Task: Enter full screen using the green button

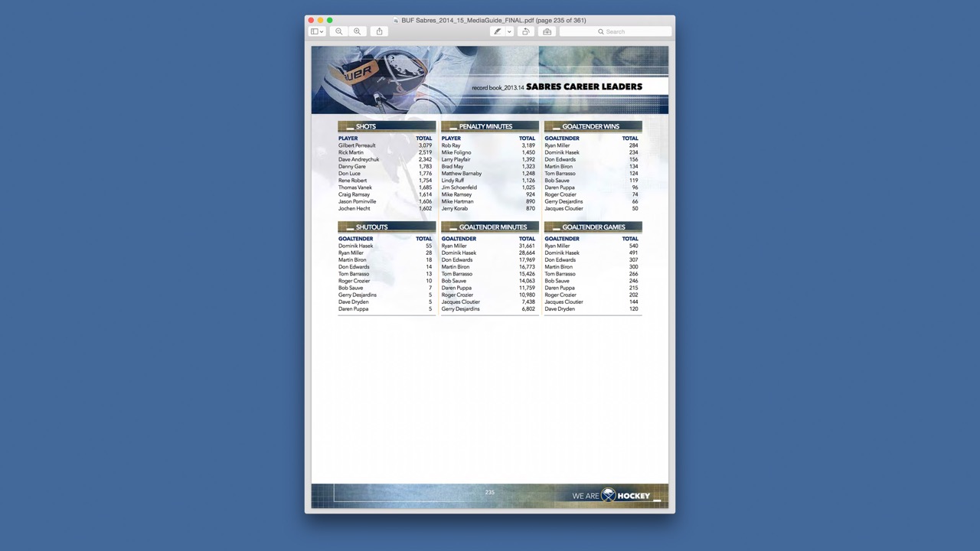Action: coord(330,21)
